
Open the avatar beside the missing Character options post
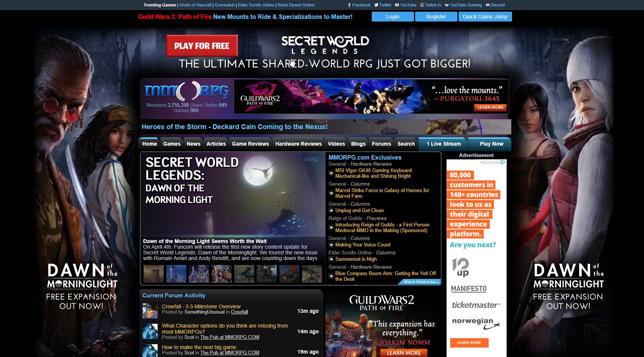point(150,331)
